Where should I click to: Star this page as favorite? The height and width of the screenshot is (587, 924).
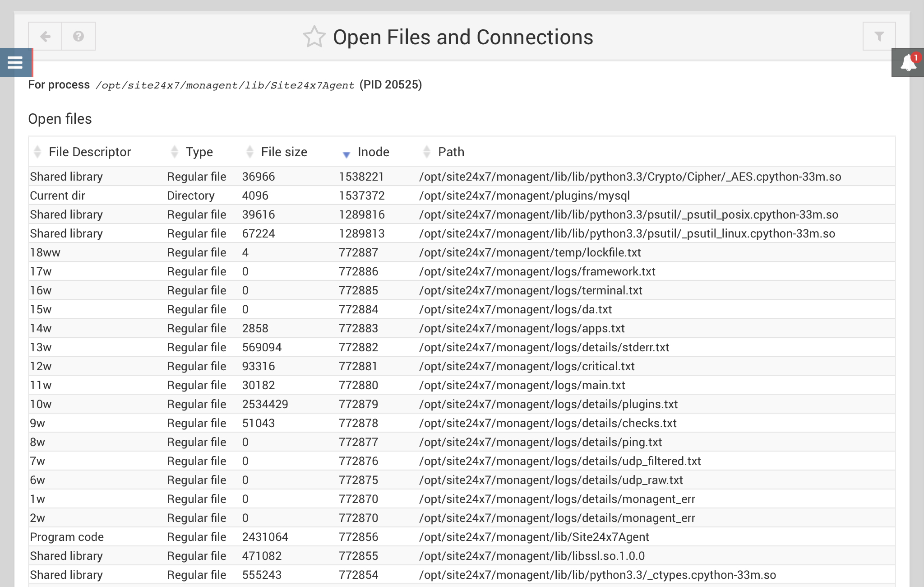click(314, 37)
